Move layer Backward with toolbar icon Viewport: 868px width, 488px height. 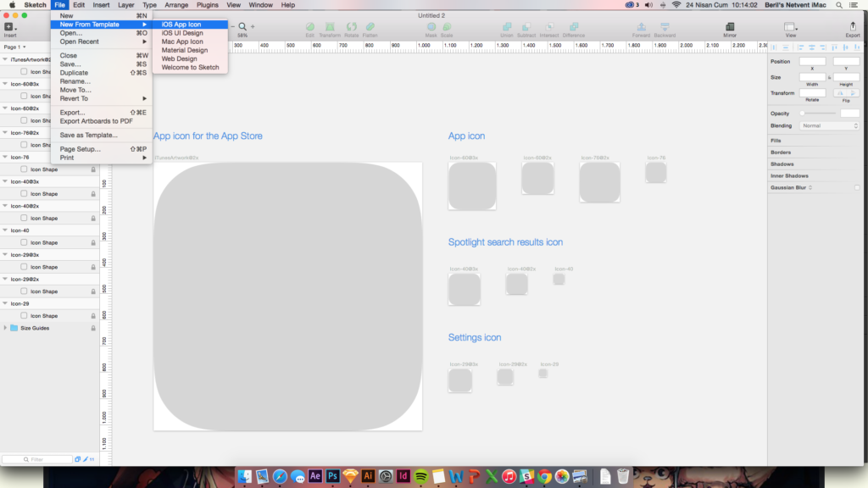point(665,26)
